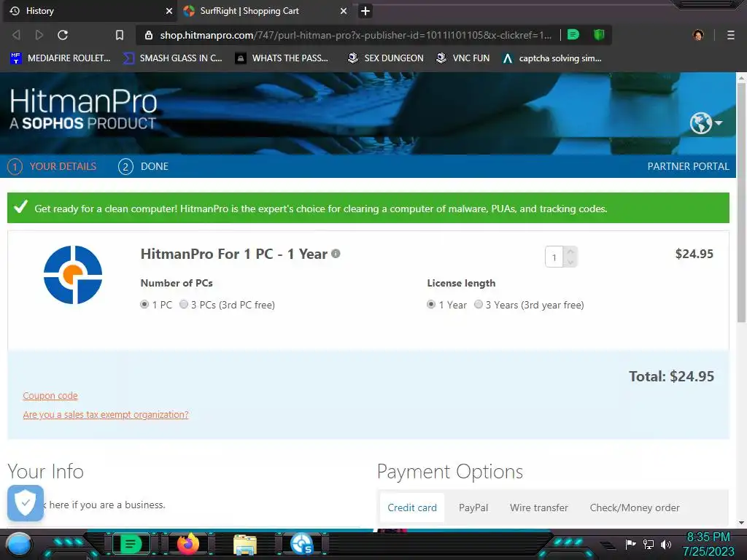The width and height of the screenshot is (747, 560).
Task: Switch to the Check/Money order tab
Action: [635, 507]
